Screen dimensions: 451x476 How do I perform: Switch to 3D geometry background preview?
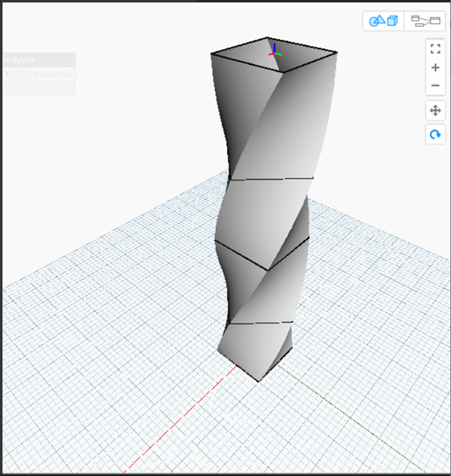(x=383, y=21)
